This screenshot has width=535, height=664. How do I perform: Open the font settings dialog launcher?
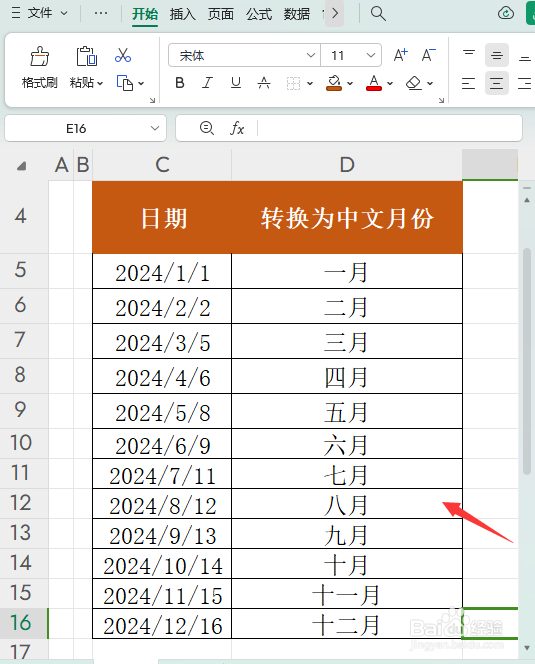[441, 100]
